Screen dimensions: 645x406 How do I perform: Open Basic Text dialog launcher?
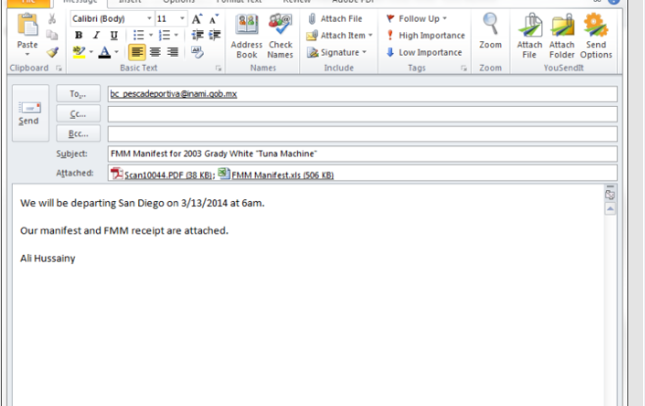(x=218, y=68)
